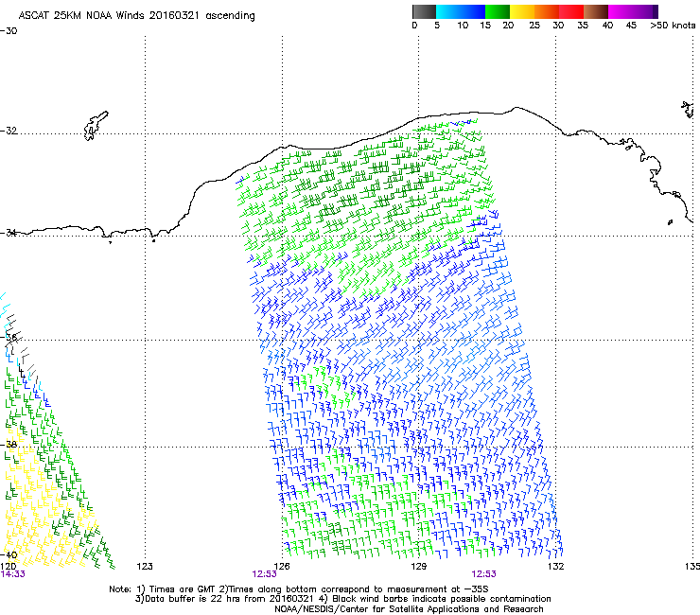Click the orange 25-30 knots color band
The width and height of the screenshot is (700, 615).
(x=547, y=11)
